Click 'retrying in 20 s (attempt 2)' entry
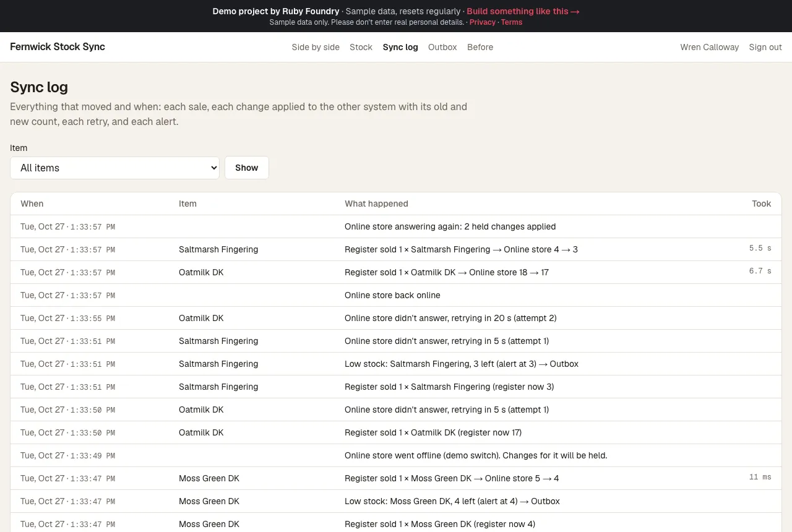792x532 pixels. (x=450, y=318)
